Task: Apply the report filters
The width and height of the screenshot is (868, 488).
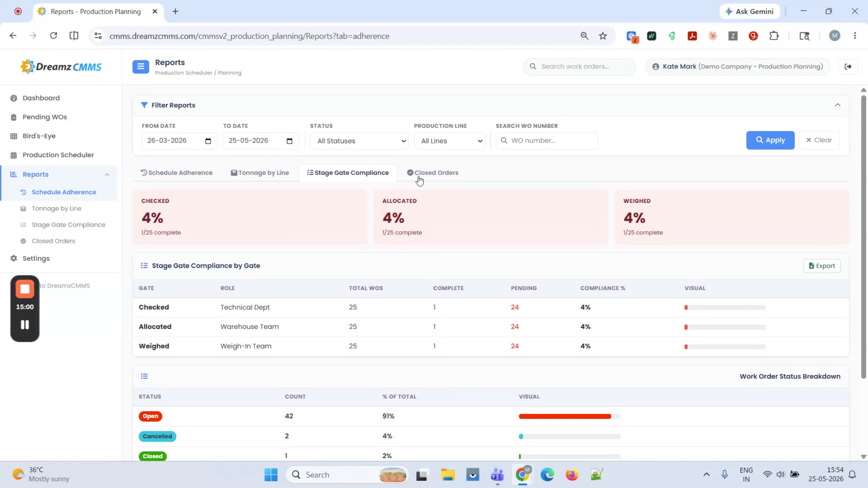Action: click(x=770, y=140)
